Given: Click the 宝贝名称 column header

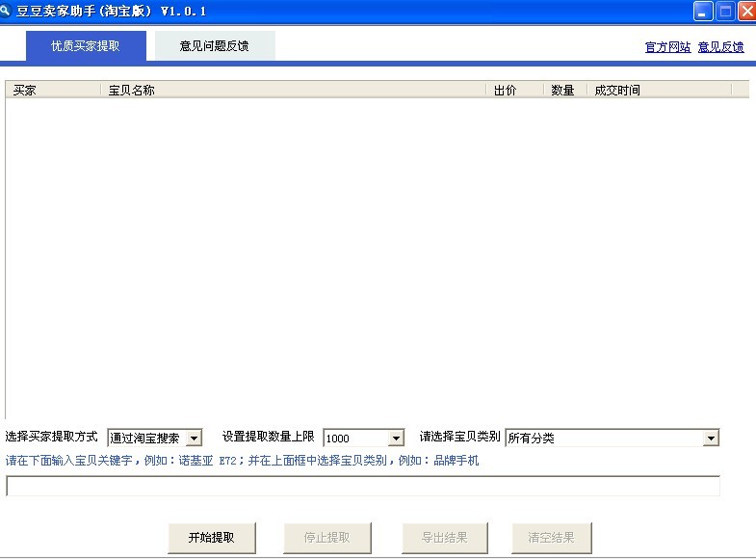Looking at the screenshot, I should pyautogui.click(x=293, y=91).
